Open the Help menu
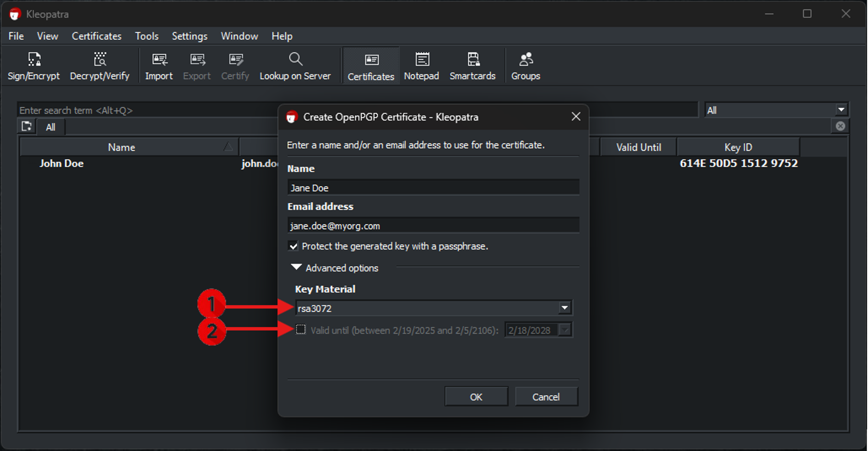Viewport: 868px width, 451px height. point(282,36)
